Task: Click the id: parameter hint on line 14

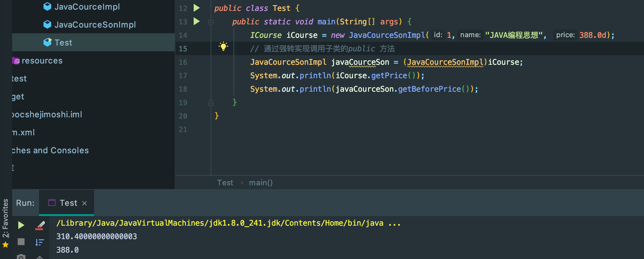Action: (438, 35)
